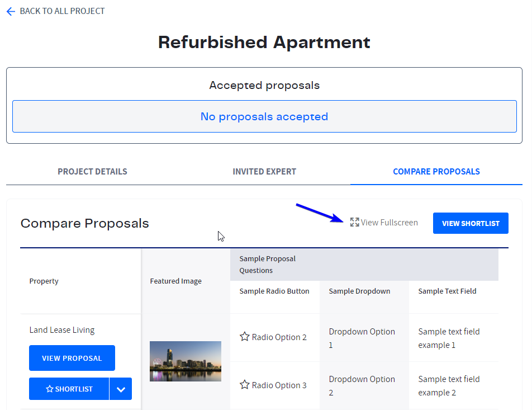Image resolution: width=532 pixels, height=410 pixels.
Task: Click the star icon on Shortlist button
Action: coord(50,389)
